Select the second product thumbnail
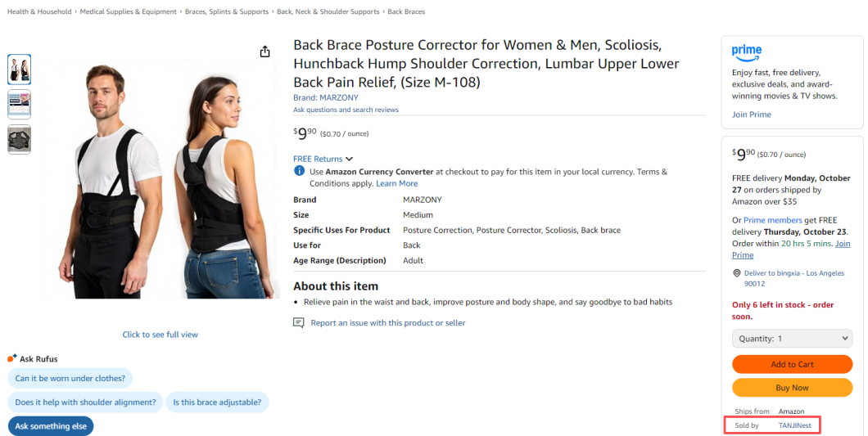868x436 pixels. coord(20,105)
